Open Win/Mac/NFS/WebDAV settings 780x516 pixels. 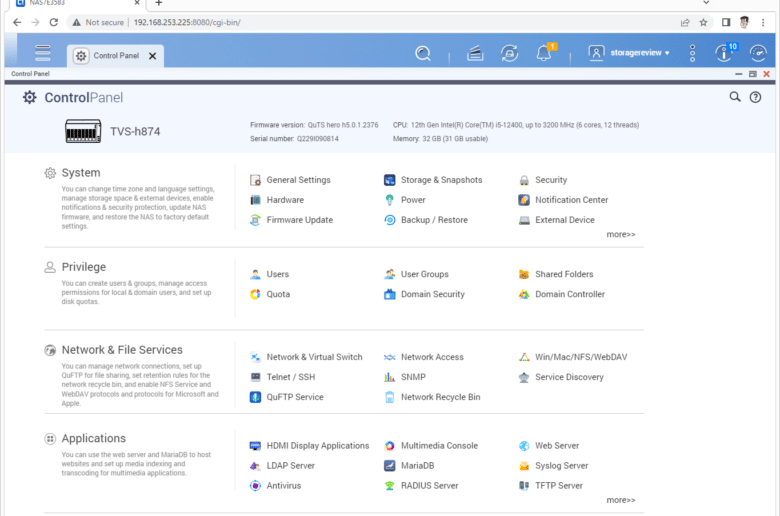[x=573, y=357]
